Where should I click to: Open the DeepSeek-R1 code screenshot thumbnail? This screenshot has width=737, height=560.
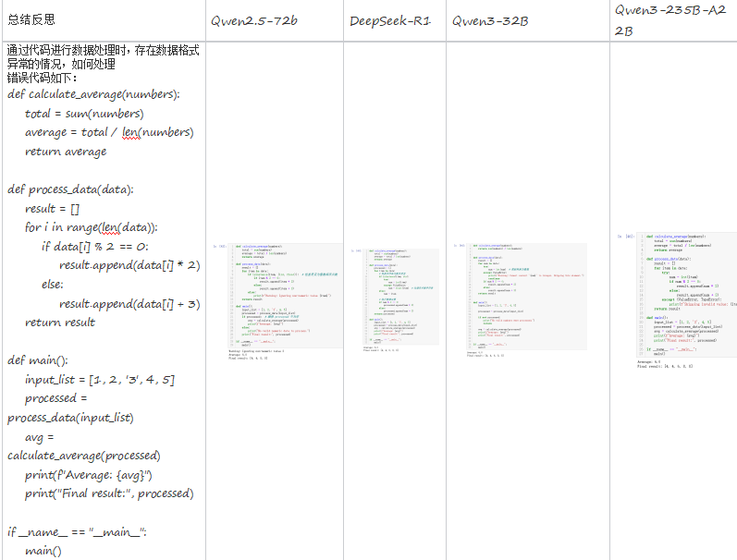(x=395, y=299)
